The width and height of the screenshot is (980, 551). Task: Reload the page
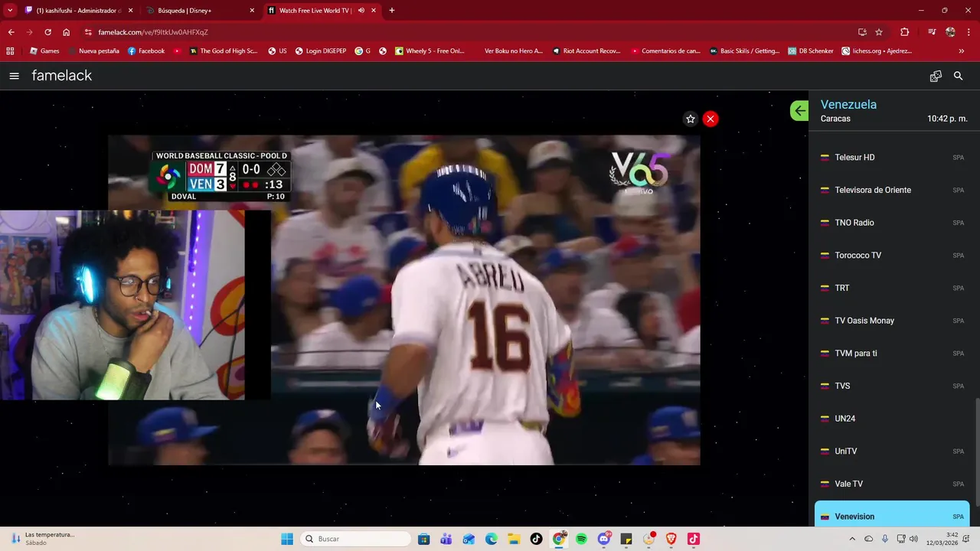[x=47, y=32]
